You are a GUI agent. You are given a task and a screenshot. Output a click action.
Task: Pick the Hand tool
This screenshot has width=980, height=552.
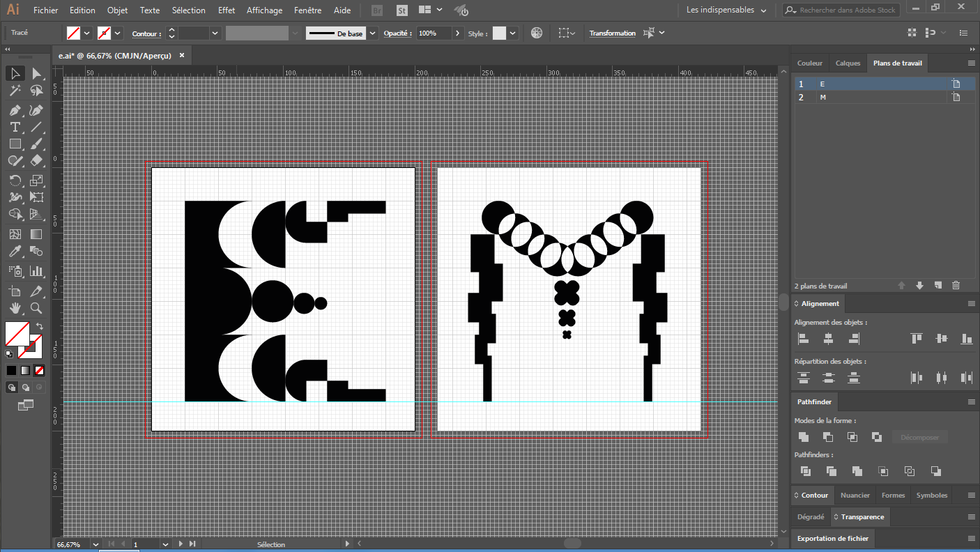15,308
